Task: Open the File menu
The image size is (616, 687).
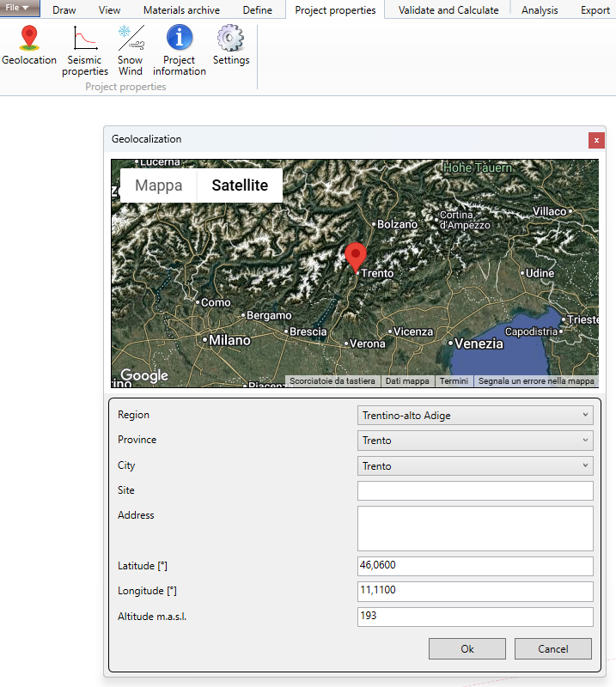Action: (x=19, y=8)
